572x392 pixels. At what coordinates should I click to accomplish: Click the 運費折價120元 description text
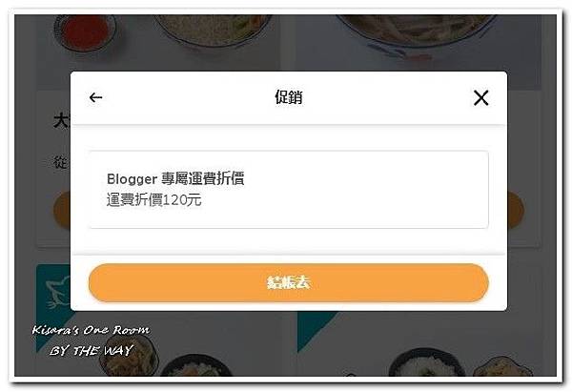click(x=153, y=199)
